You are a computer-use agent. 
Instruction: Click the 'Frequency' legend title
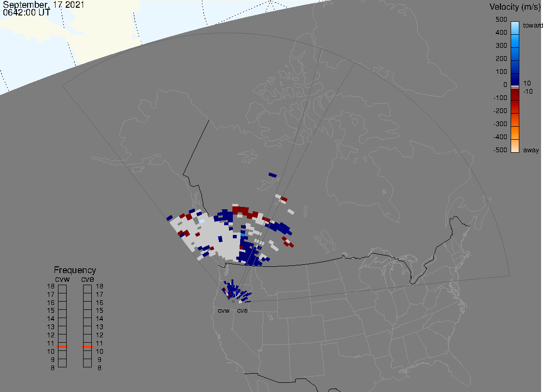[x=75, y=270]
